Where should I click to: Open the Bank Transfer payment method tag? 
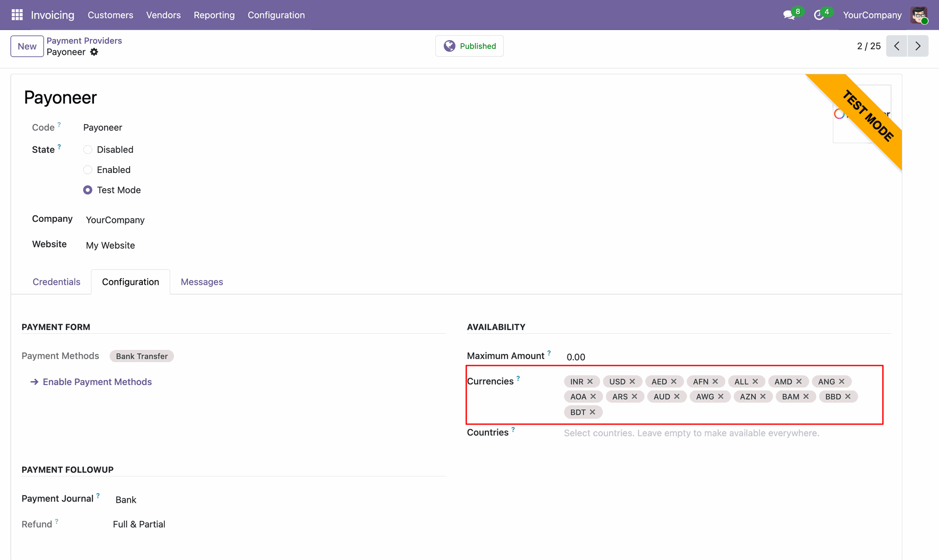142,356
